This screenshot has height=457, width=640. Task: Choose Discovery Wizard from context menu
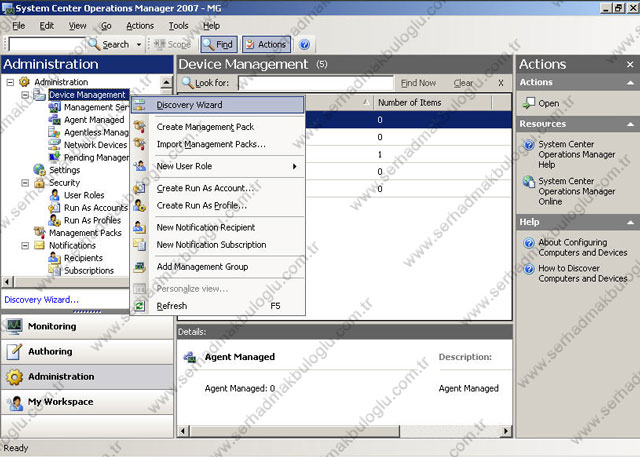click(x=218, y=105)
